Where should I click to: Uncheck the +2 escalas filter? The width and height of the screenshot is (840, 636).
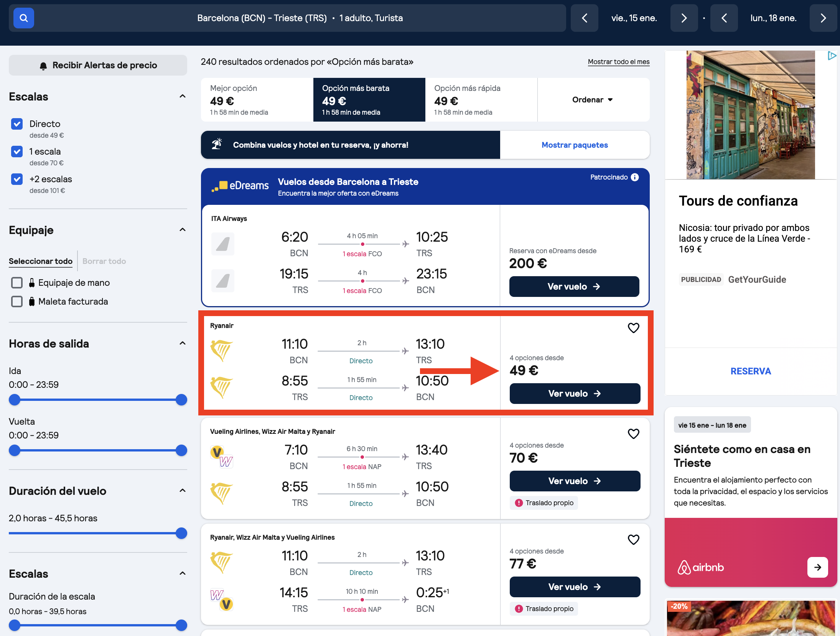pyautogui.click(x=17, y=179)
